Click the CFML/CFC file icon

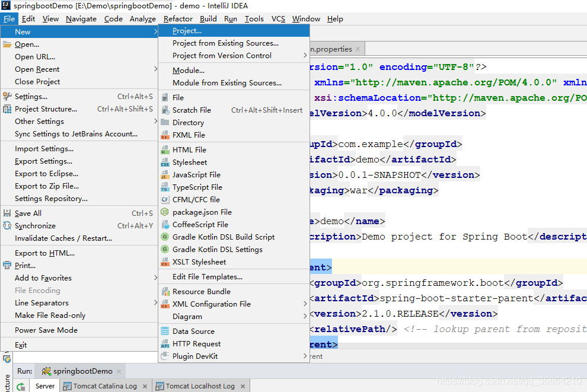(x=165, y=199)
